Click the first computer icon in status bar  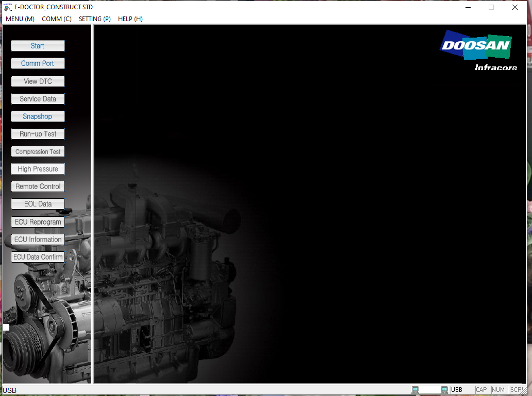[415, 390]
